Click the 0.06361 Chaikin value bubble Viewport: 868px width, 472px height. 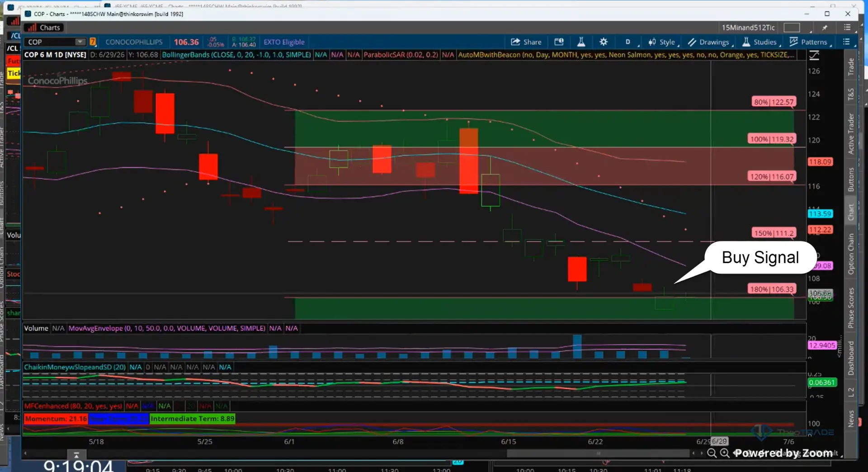click(822, 382)
